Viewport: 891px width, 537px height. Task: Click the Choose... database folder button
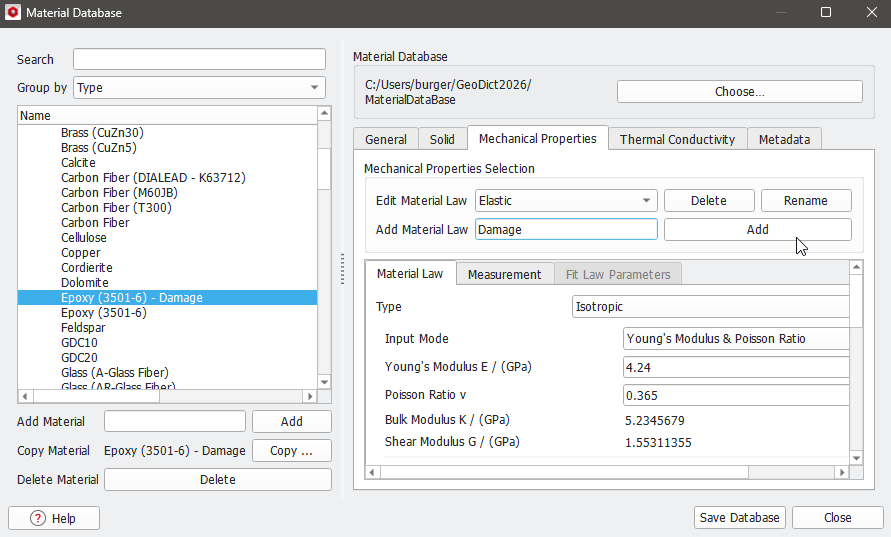coord(739,92)
